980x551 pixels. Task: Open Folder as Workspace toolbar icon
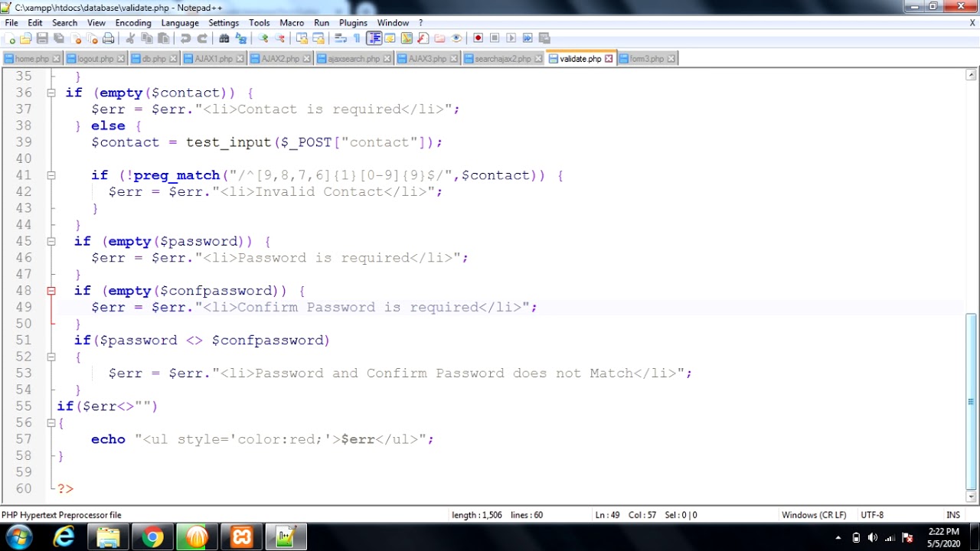439,38
